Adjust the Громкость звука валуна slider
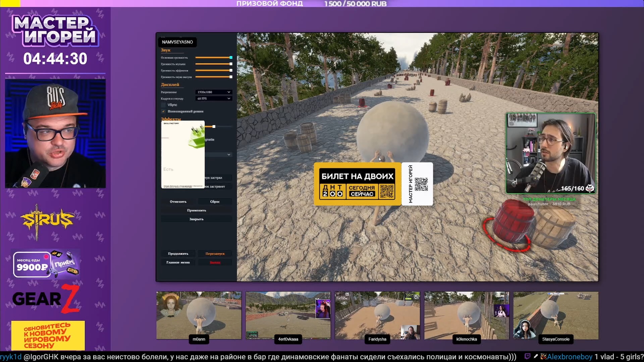Viewport: 644px width, 362px height. click(214, 77)
